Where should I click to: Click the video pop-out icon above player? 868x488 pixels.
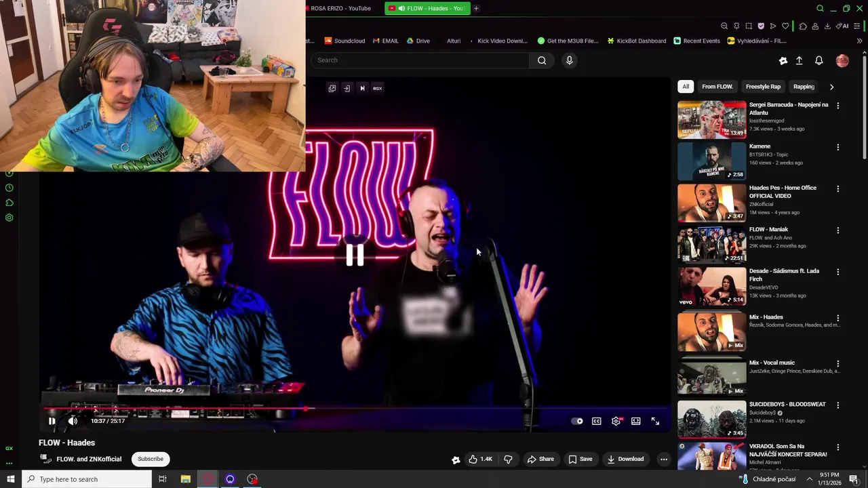point(332,88)
